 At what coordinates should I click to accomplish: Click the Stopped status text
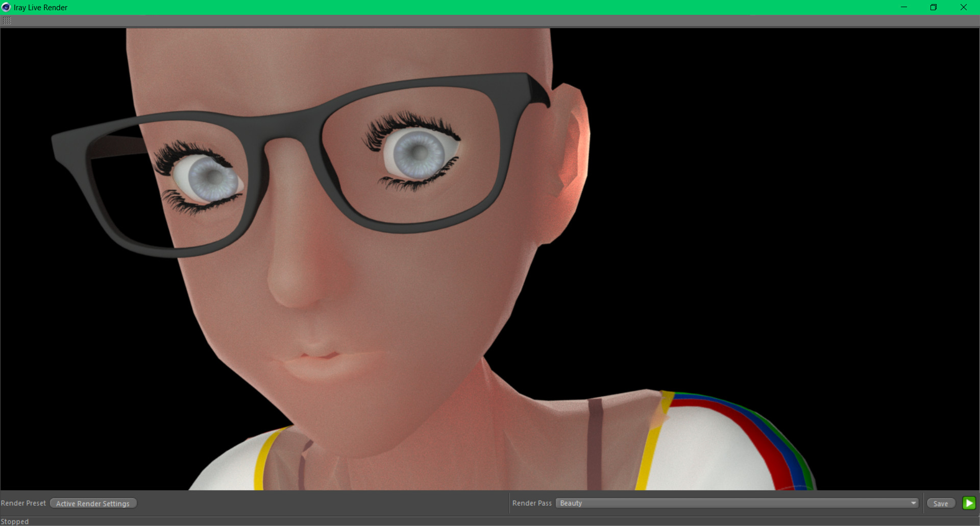[x=15, y=521]
